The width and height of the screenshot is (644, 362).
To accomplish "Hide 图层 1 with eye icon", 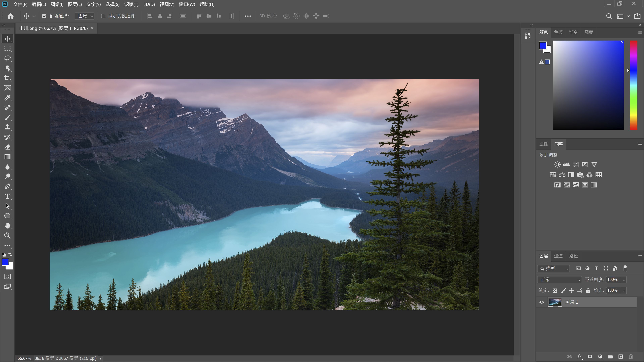I will [x=542, y=302].
